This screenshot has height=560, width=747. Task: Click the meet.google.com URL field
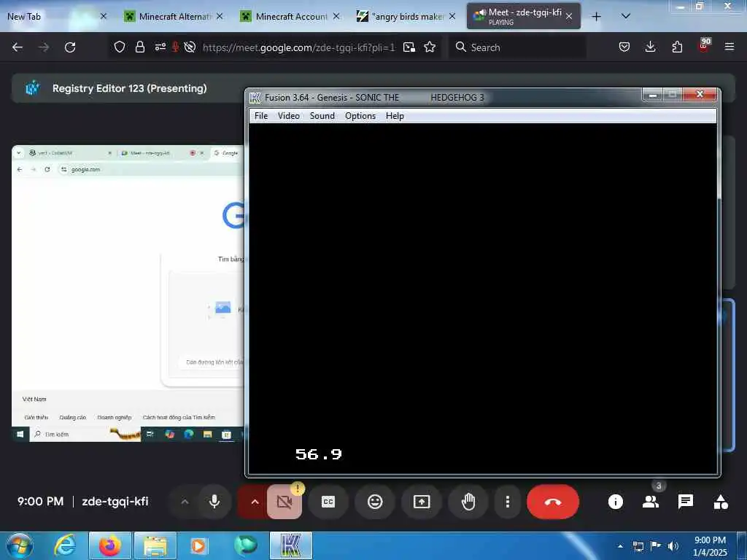point(298,47)
